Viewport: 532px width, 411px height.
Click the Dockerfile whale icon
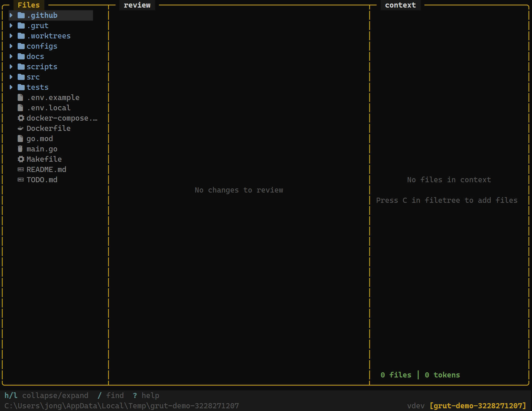click(21, 128)
